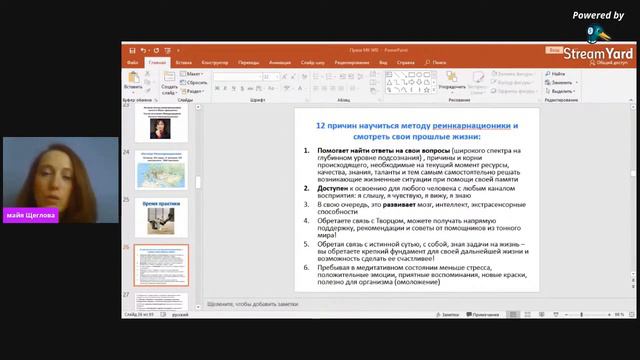Click slide thumbnail panel scroll down arrow

[x=198, y=307]
